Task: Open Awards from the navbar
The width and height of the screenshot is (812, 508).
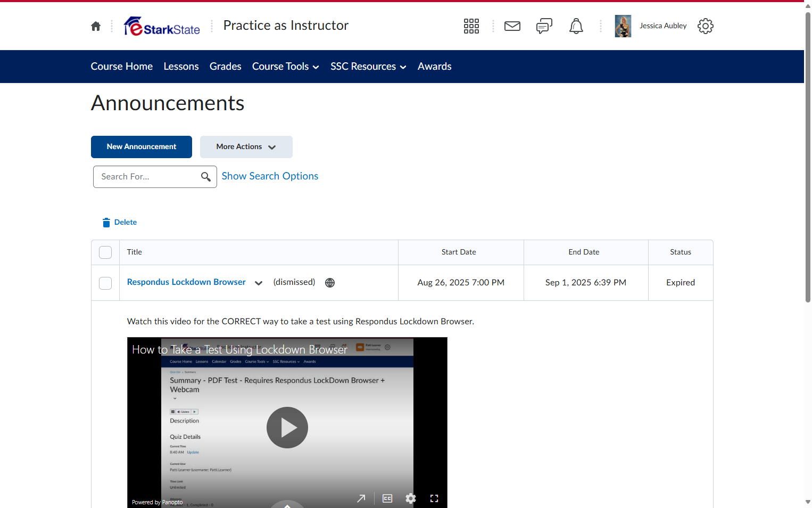Action: tap(435, 67)
